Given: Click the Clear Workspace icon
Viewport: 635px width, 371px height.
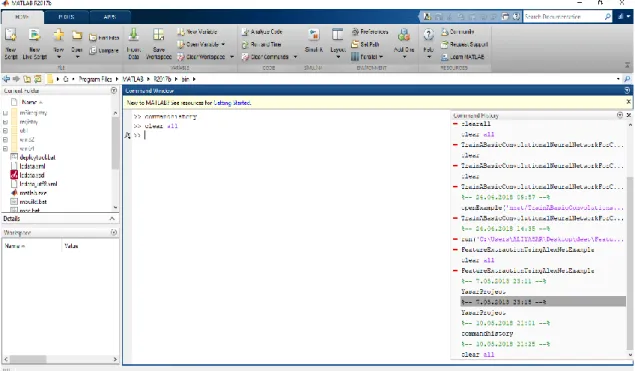Looking at the screenshot, I should click(x=181, y=57).
